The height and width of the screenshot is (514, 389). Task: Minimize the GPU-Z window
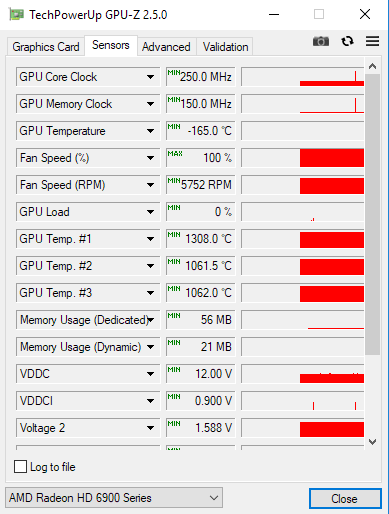click(x=274, y=14)
